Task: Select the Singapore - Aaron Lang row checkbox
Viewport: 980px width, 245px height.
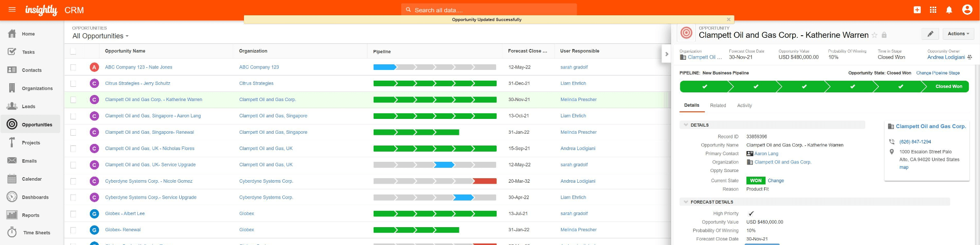Action: click(x=73, y=116)
